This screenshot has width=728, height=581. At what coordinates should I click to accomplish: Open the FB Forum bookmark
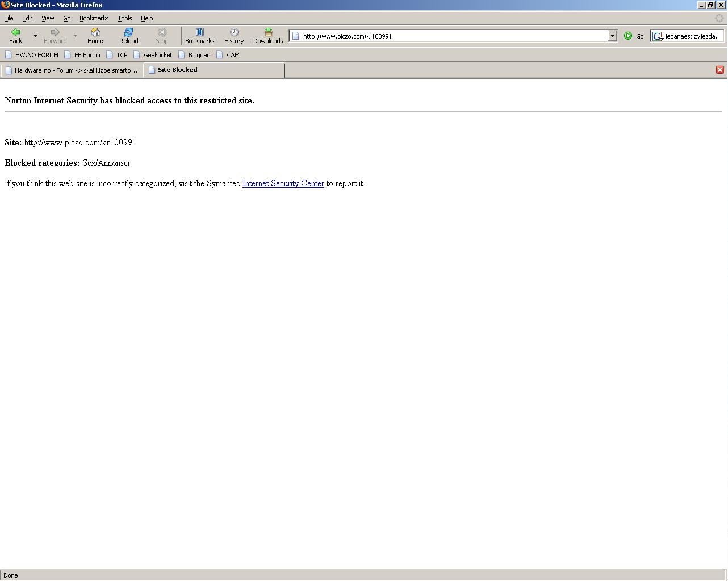tap(82, 55)
